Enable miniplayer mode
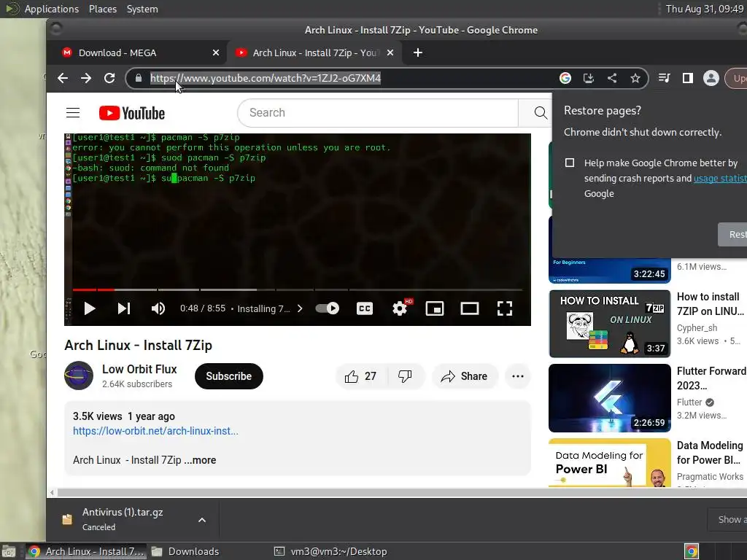This screenshot has height=560, width=747. pyautogui.click(x=435, y=308)
